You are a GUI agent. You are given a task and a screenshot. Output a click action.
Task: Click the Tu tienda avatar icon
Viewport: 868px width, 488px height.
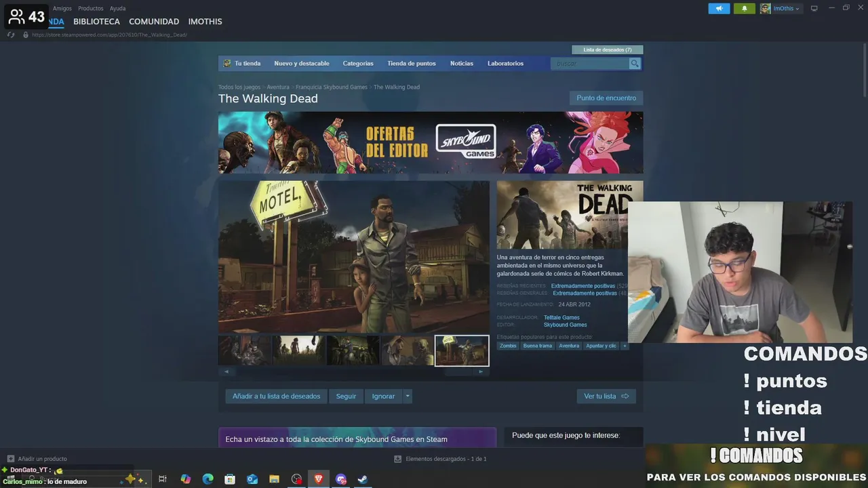coord(227,63)
